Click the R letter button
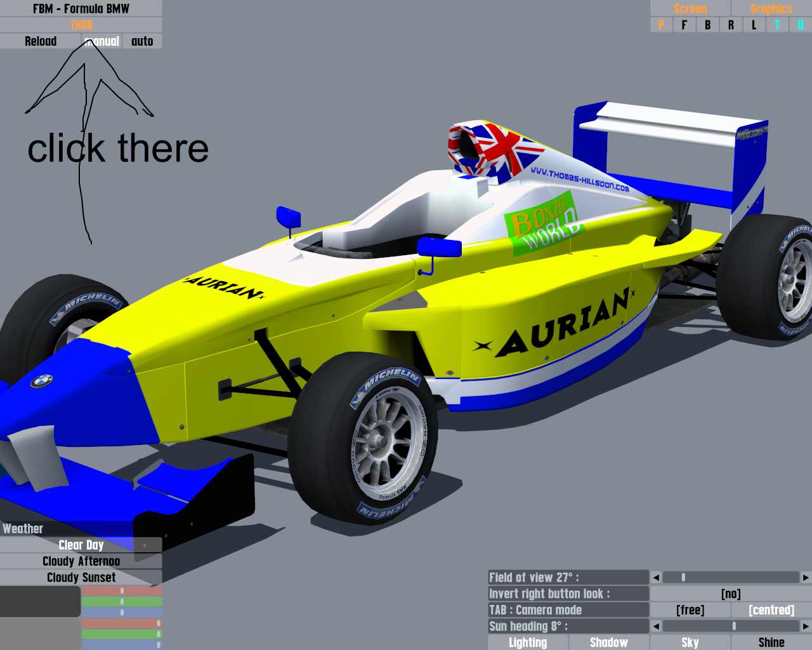Screen dimensions: 812x650 point(731,25)
